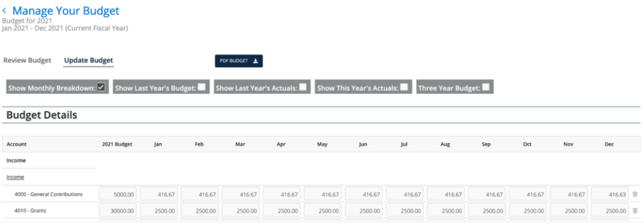Edit the Mar value for General Contributions
Screen dimensions: 644x223
[241, 194]
